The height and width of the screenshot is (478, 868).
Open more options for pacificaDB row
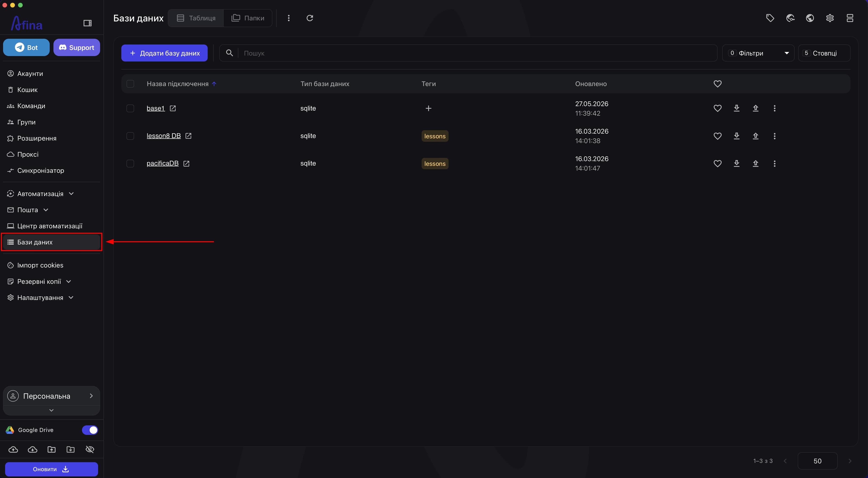click(774, 163)
